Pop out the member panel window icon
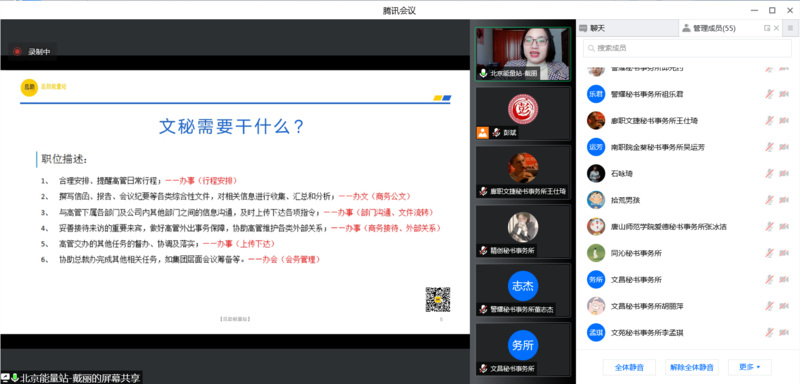The width and height of the screenshot is (800, 384). coord(767,28)
